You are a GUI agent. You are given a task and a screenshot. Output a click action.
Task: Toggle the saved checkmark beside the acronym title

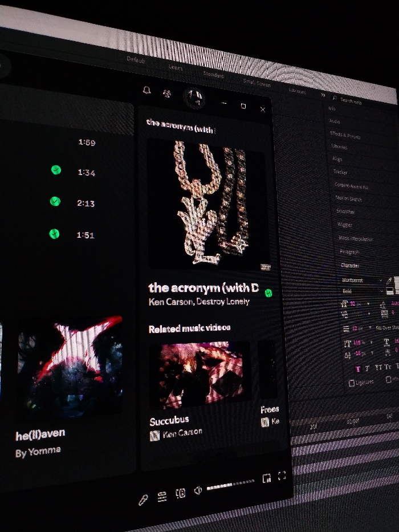(268, 293)
